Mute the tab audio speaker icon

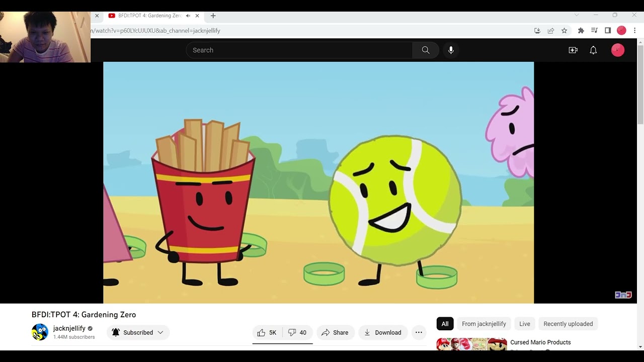point(188,16)
